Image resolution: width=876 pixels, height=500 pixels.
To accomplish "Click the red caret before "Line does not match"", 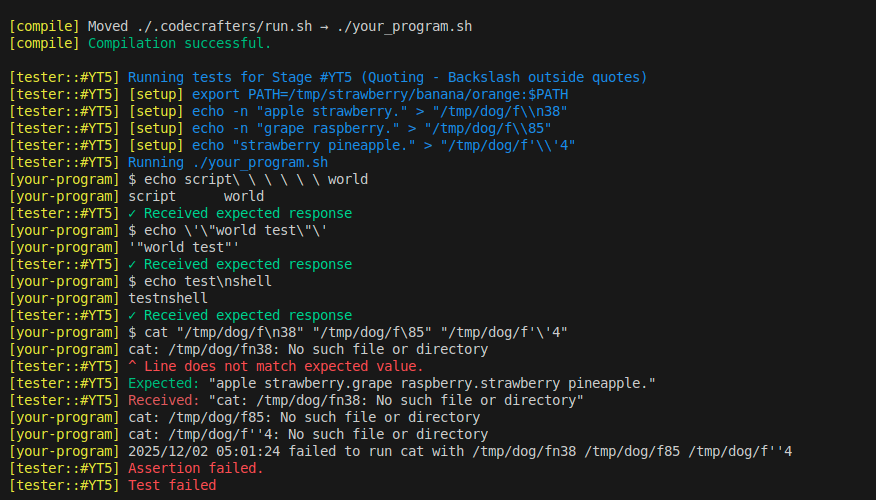I will tap(133, 367).
